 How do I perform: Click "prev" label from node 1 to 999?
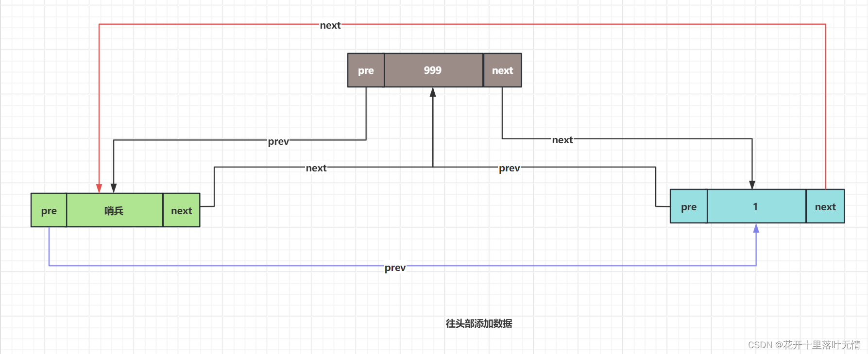[x=510, y=168]
